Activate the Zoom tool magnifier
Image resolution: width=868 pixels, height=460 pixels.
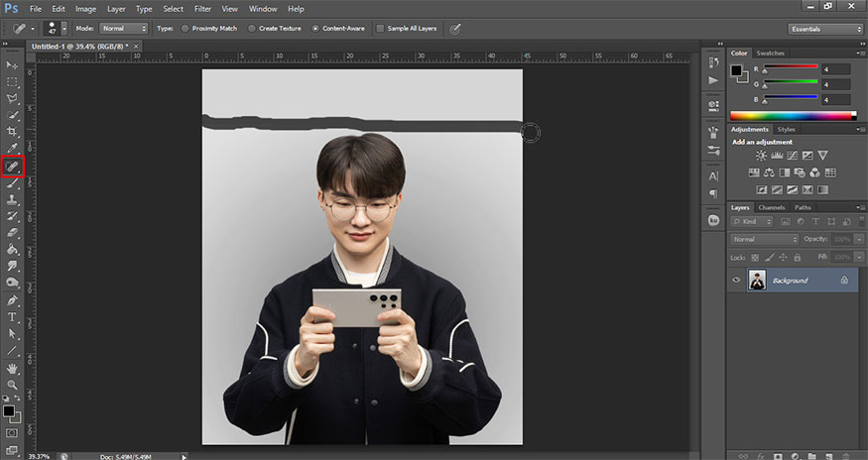[x=13, y=384]
